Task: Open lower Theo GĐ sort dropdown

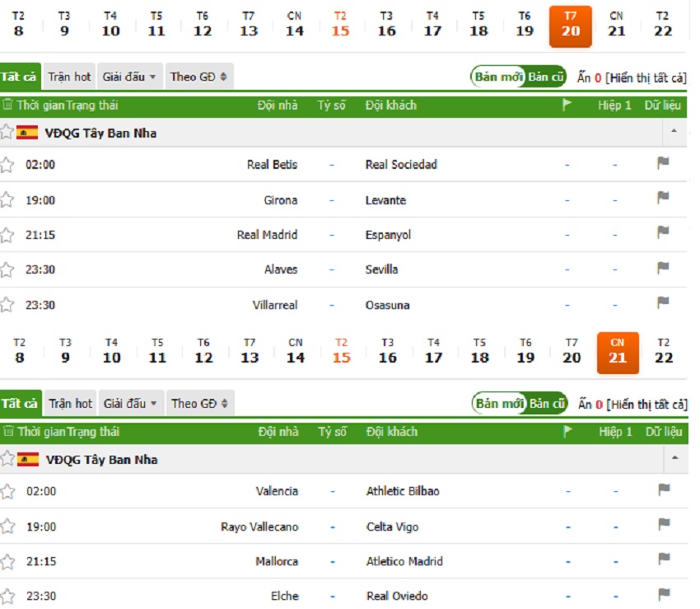Action: (199, 404)
